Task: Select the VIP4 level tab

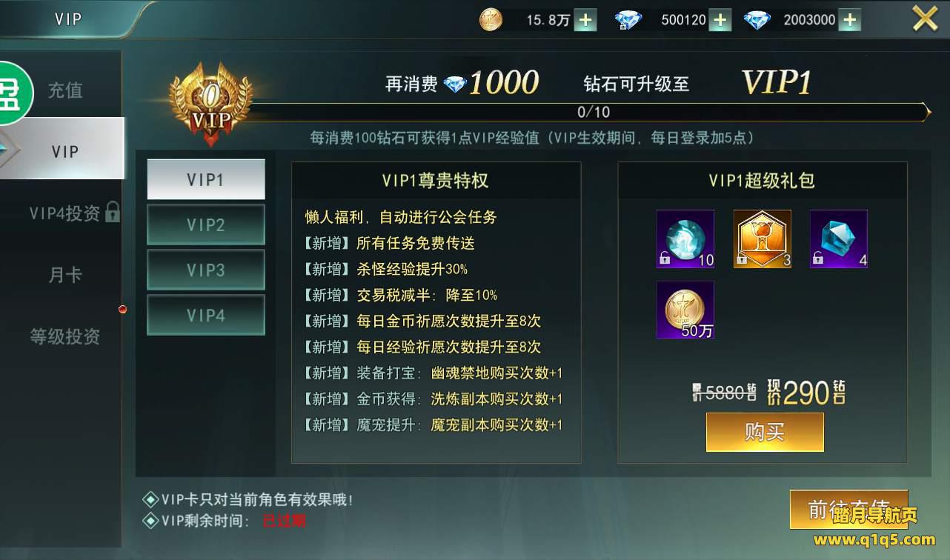Action: point(206,315)
